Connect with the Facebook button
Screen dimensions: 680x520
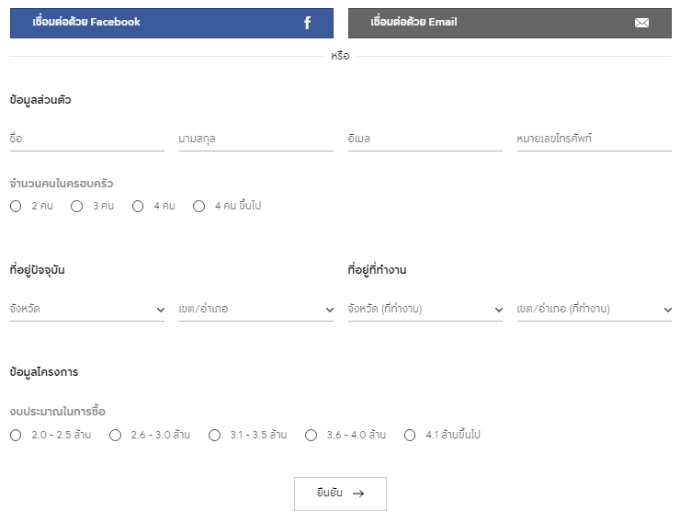(171, 23)
